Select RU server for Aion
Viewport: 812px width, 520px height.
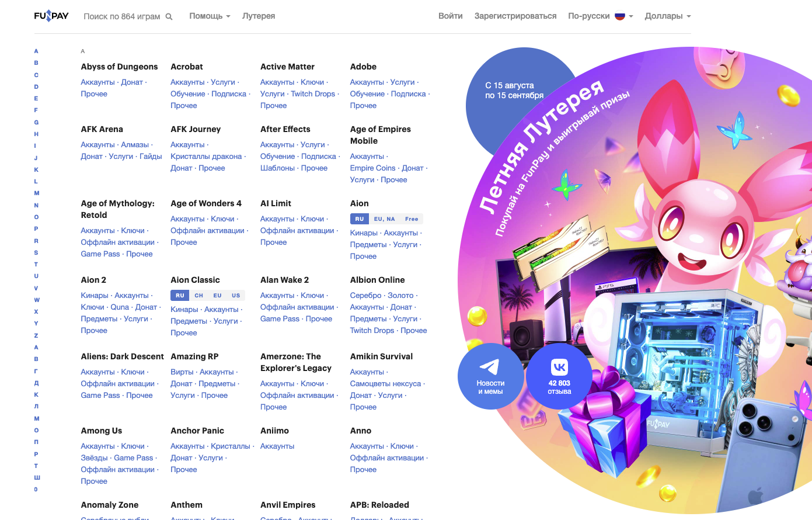[x=359, y=219]
